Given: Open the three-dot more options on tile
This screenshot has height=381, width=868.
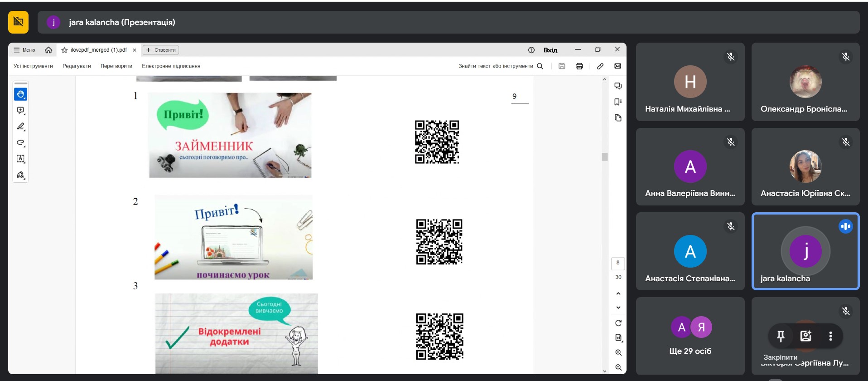Looking at the screenshot, I should [x=830, y=336].
